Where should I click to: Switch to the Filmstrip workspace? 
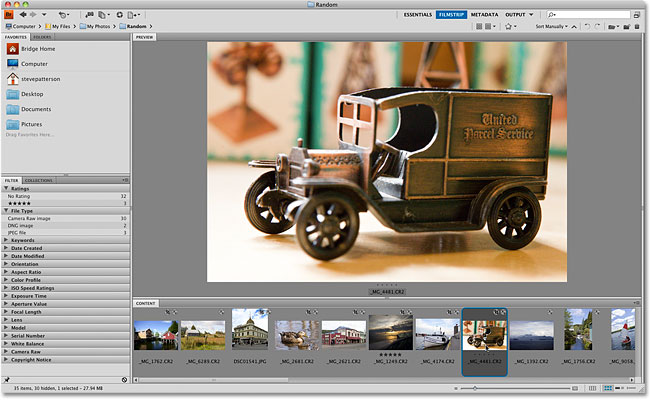(x=451, y=15)
